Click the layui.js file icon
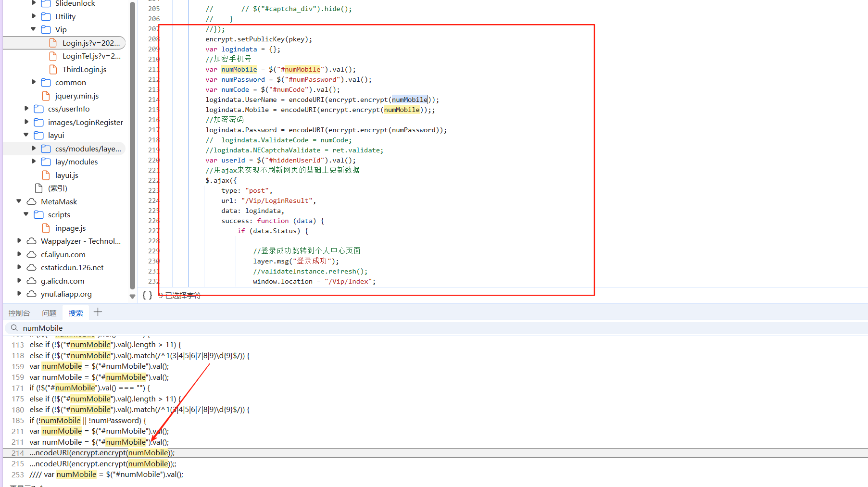Image resolution: width=868 pixels, height=487 pixels. (x=46, y=175)
